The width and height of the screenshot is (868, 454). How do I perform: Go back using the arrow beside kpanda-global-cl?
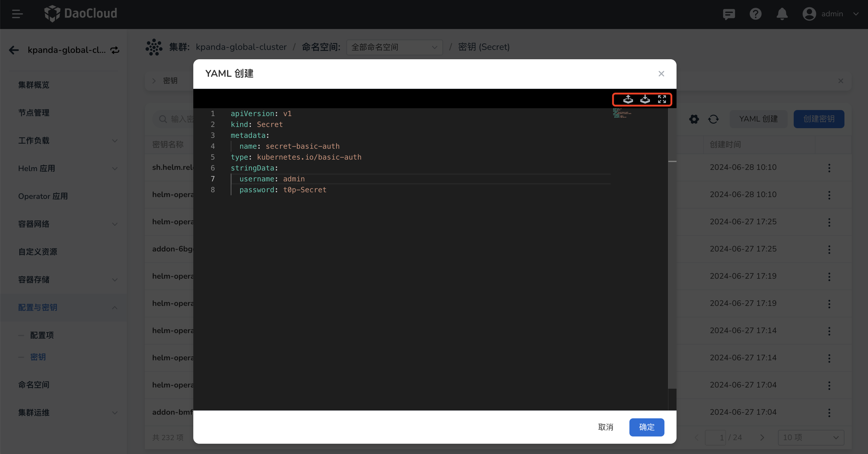coord(14,50)
